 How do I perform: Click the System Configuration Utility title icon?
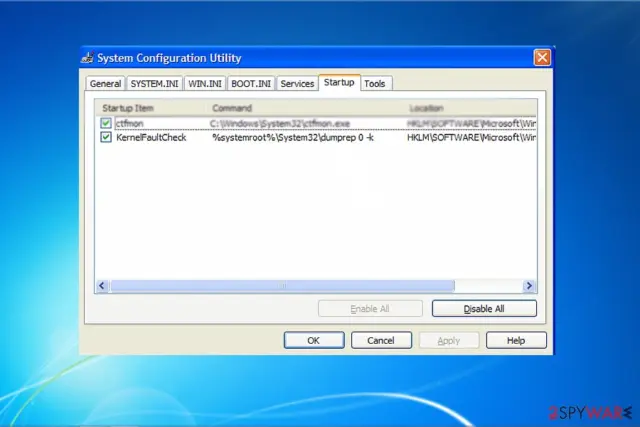click(87, 58)
